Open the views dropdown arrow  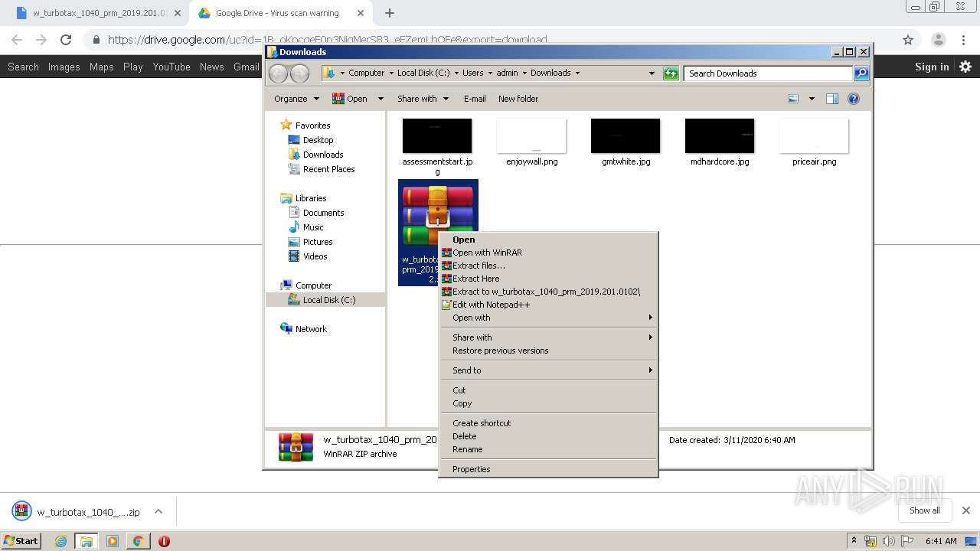click(x=812, y=99)
